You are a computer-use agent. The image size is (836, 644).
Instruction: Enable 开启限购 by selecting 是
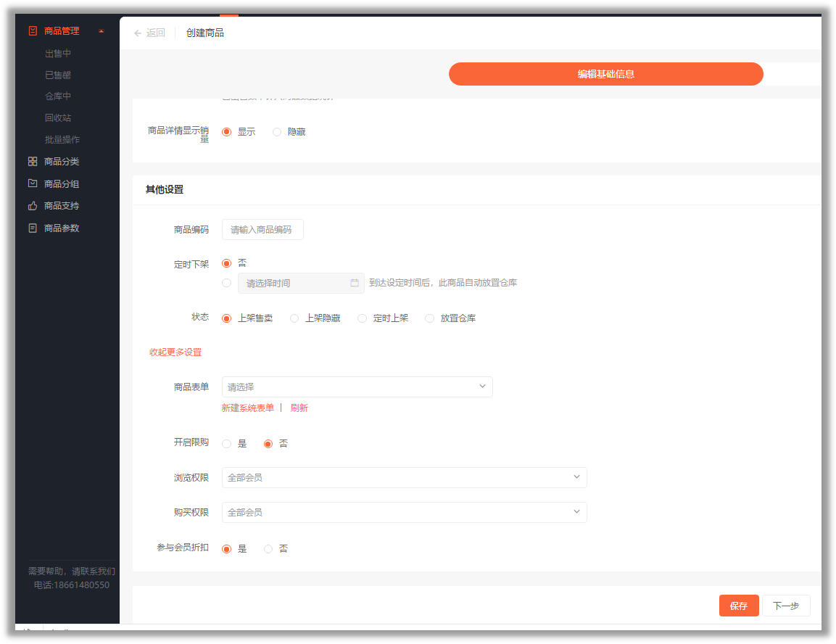(227, 444)
